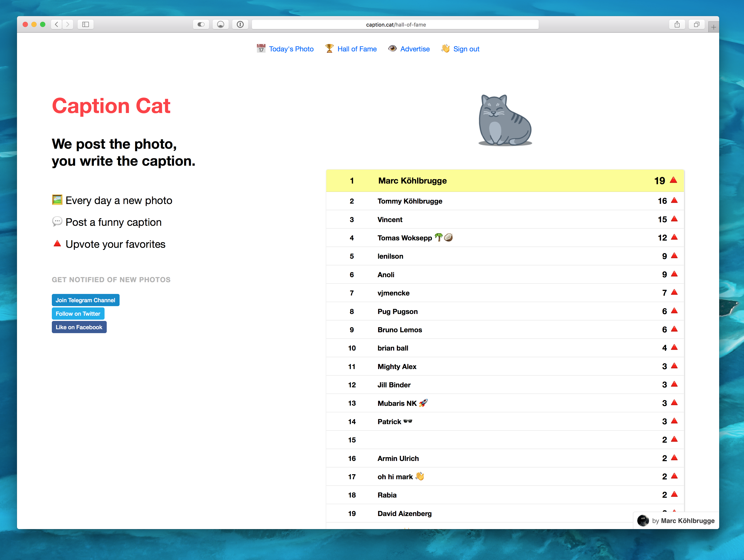Click the Safari back arrow button

pos(56,24)
